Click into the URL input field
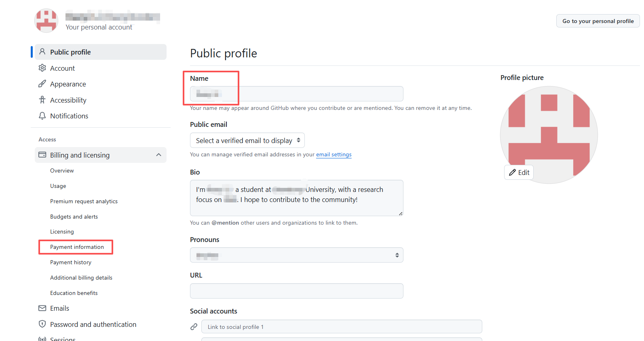 point(297,291)
